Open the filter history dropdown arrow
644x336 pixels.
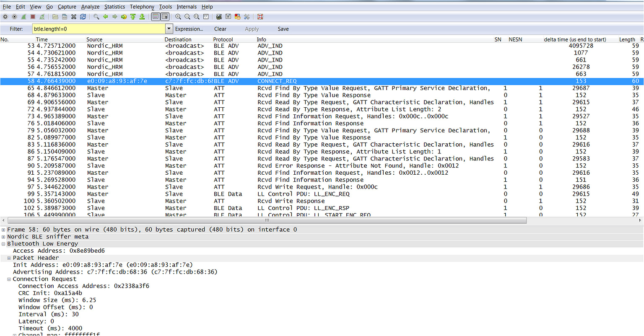pyautogui.click(x=169, y=28)
